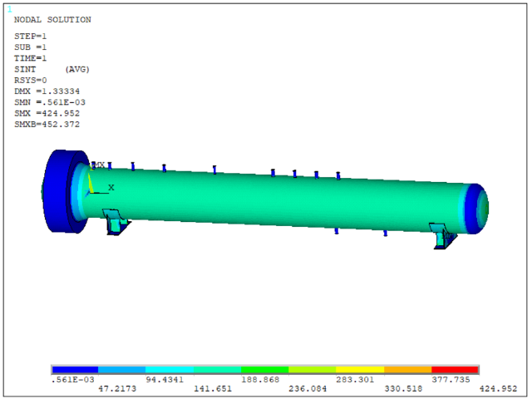Click the dark blue legend color band
Screen dimensions: 532x399
[76, 370]
